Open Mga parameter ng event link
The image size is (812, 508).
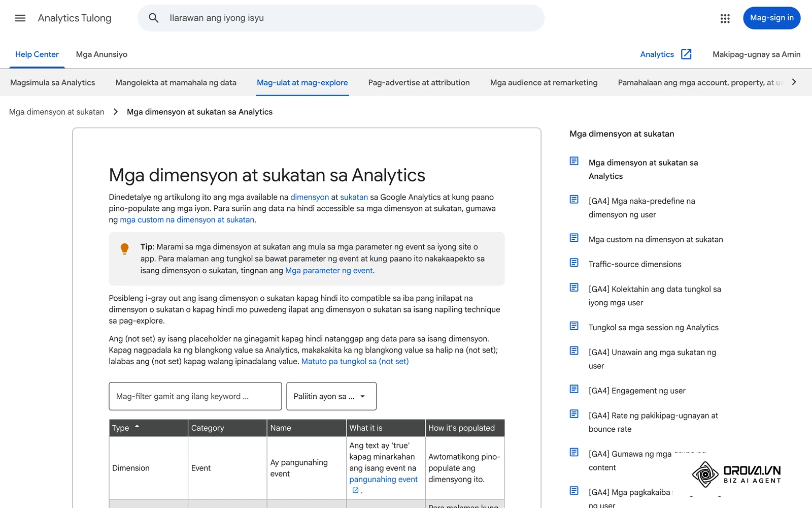tap(329, 270)
